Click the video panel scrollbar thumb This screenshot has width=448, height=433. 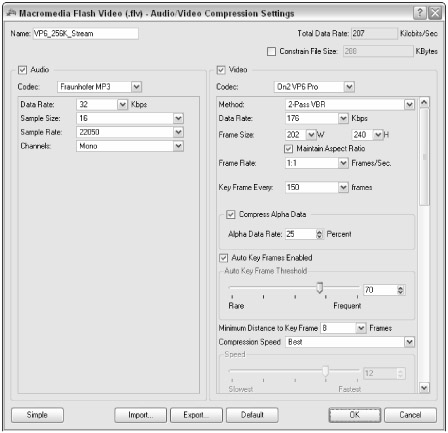424,157
